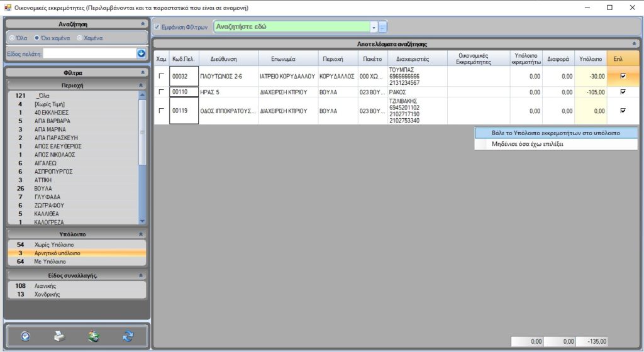Image resolution: width=644 pixels, height=352 pixels.
Task: Select ΒΟΥΛΑ in the Περιοχή filter list
Action: pyautogui.click(x=44, y=188)
